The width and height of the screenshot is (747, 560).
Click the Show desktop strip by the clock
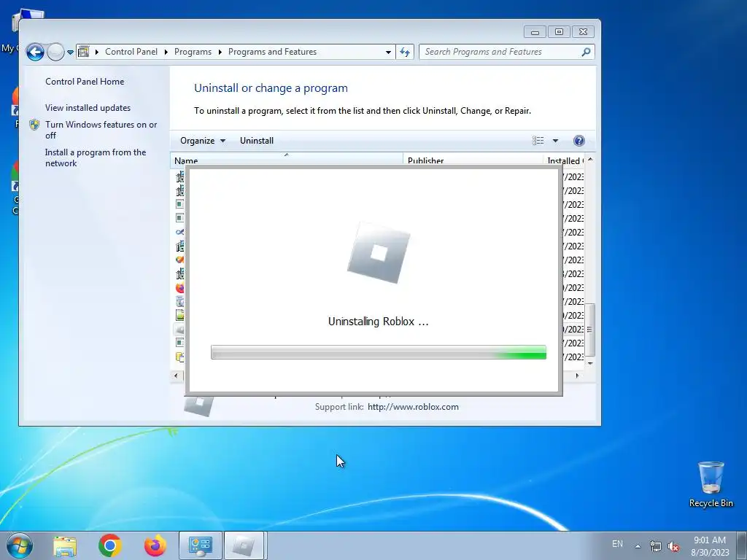pos(742,545)
